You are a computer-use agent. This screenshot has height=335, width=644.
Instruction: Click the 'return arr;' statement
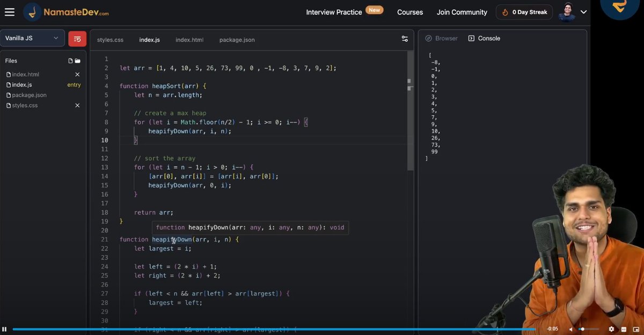tap(153, 213)
